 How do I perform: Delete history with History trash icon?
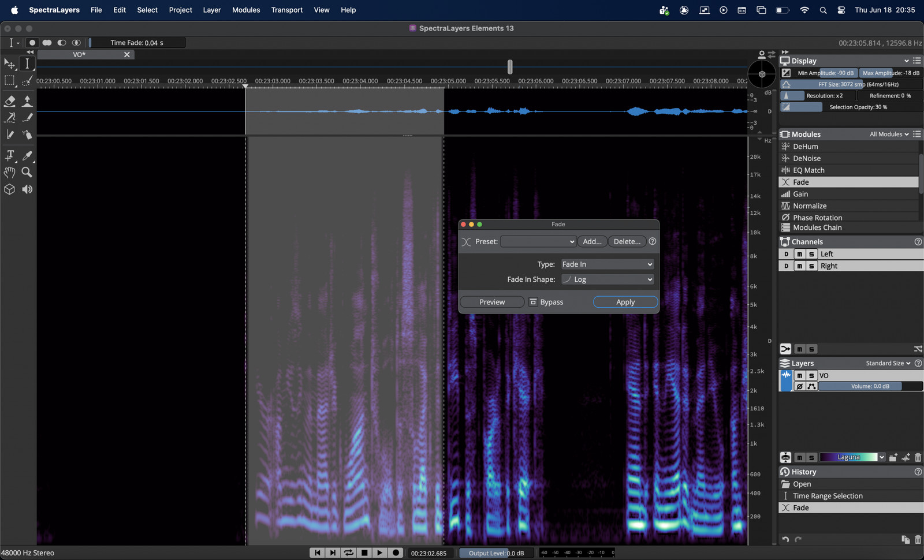[918, 539]
